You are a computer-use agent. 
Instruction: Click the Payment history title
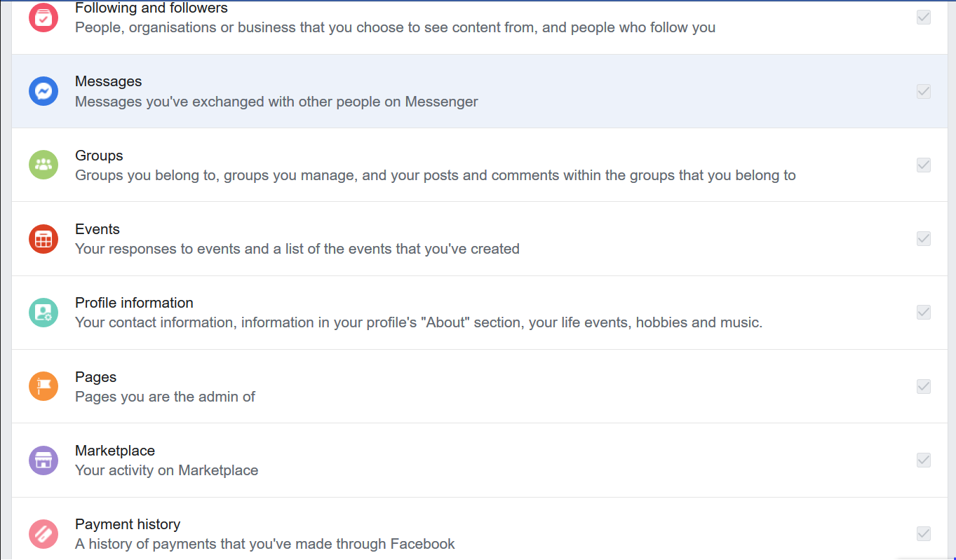coord(128,524)
